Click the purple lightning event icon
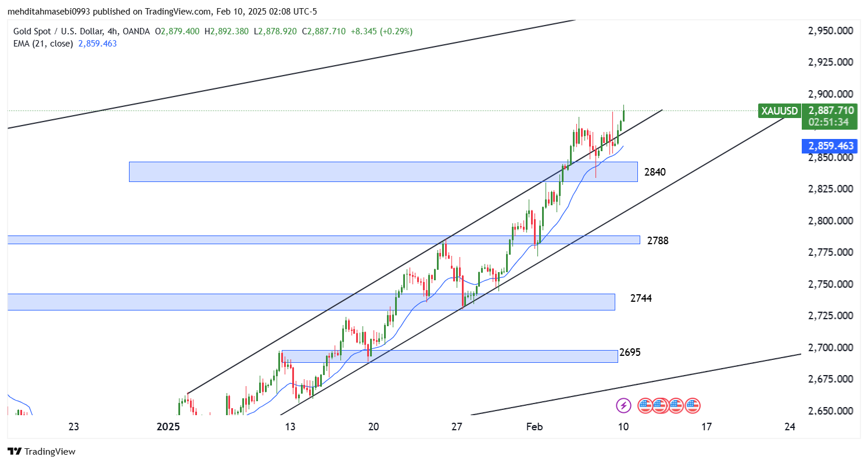 [623, 405]
